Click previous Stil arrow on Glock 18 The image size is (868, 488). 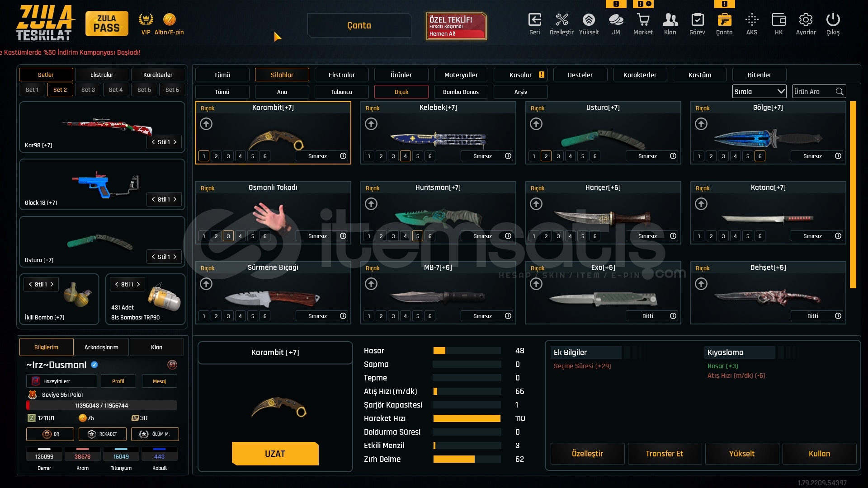(x=153, y=199)
